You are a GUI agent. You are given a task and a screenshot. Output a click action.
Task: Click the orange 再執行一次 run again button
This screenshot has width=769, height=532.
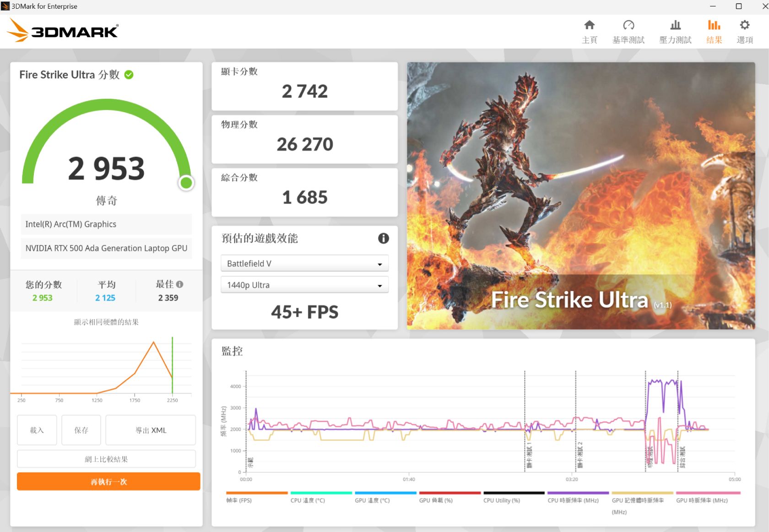tap(108, 482)
